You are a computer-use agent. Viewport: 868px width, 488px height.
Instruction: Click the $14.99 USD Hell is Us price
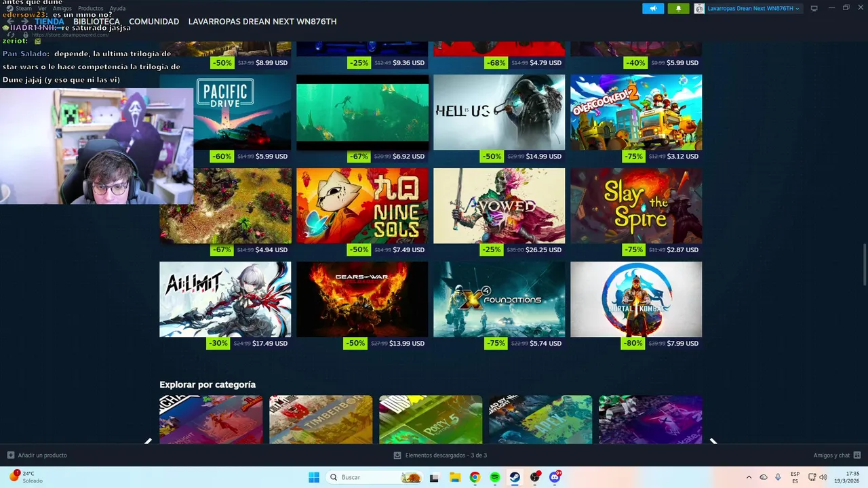click(544, 157)
